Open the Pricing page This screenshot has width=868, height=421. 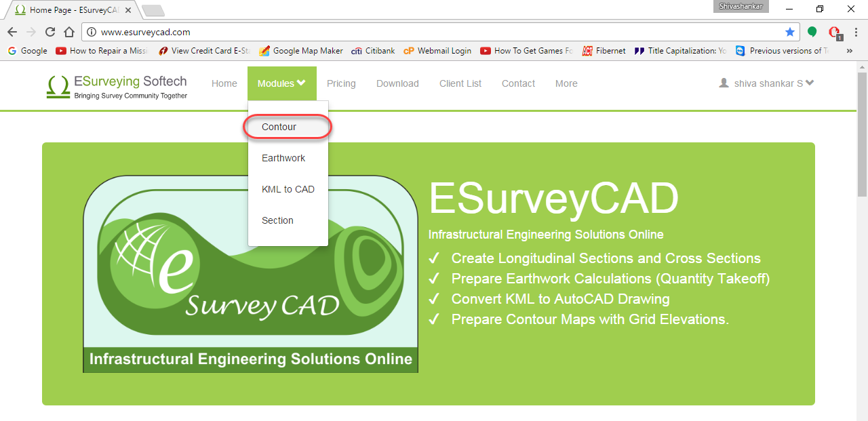click(341, 83)
